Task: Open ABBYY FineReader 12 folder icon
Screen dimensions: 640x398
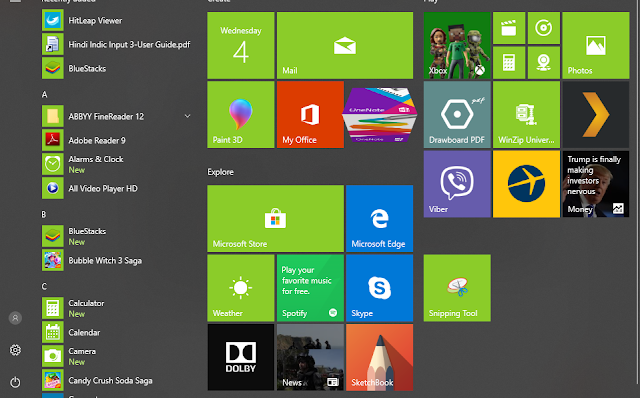Action: (53, 116)
